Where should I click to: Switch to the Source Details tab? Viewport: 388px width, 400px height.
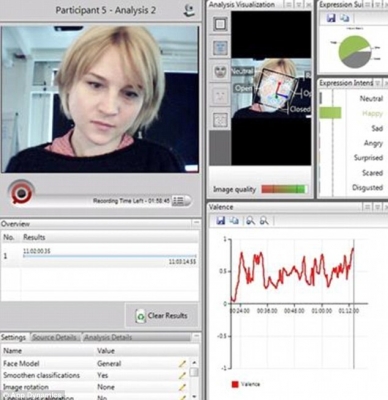(55, 337)
